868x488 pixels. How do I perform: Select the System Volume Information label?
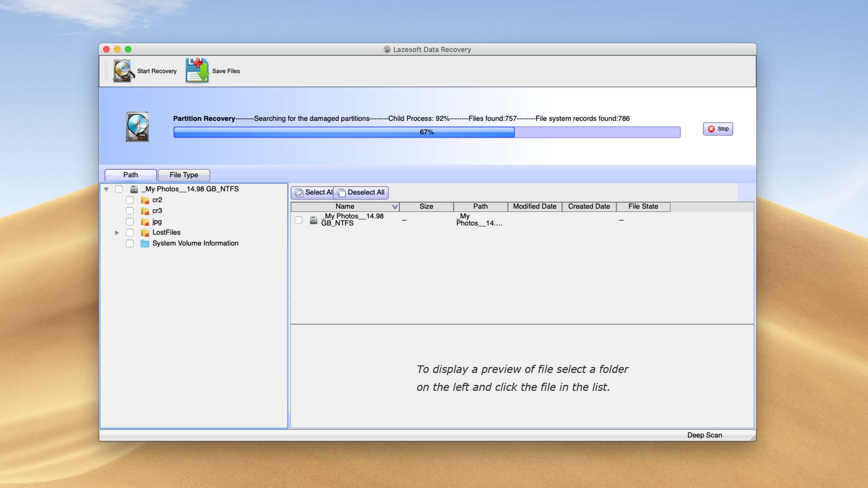195,244
